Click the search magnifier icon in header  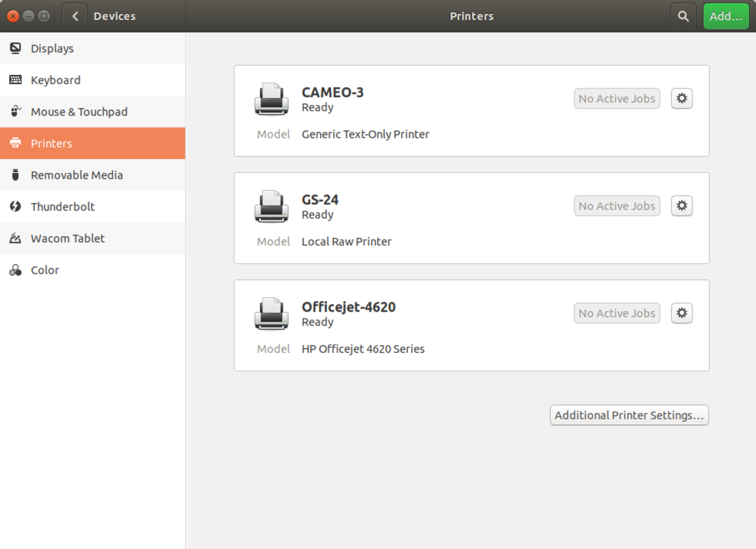[683, 16]
